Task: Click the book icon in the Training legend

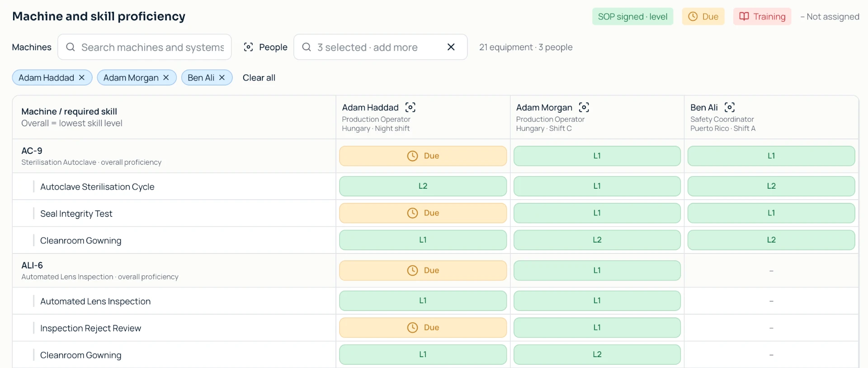Action: click(x=744, y=17)
